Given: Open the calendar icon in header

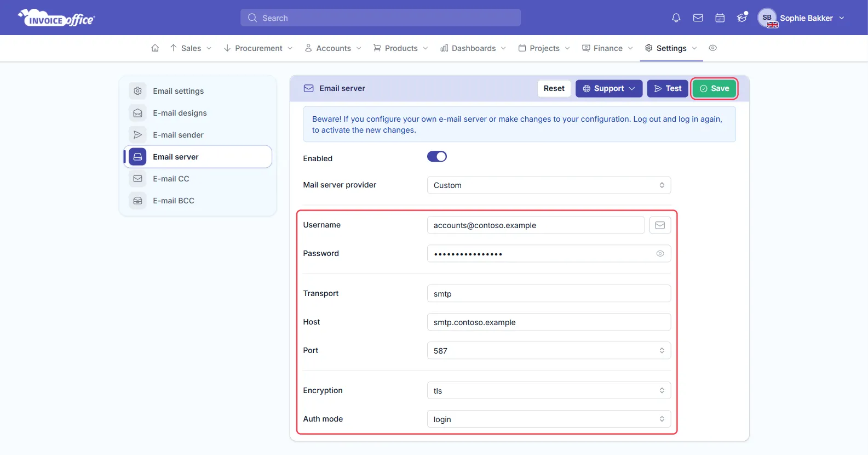Looking at the screenshot, I should click(720, 18).
